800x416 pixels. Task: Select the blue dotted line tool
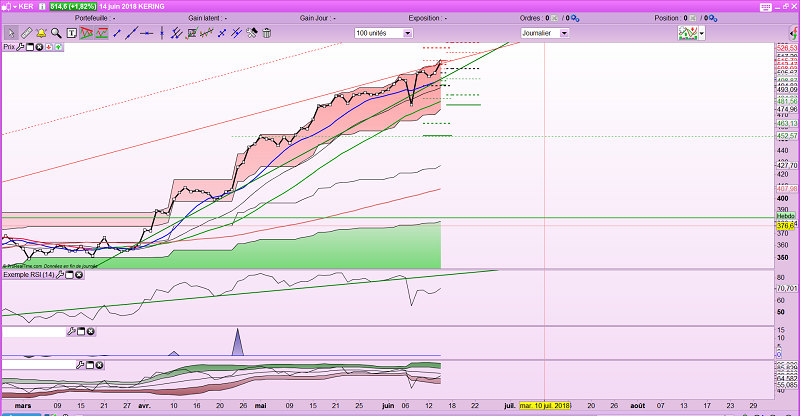[x=222, y=33]
